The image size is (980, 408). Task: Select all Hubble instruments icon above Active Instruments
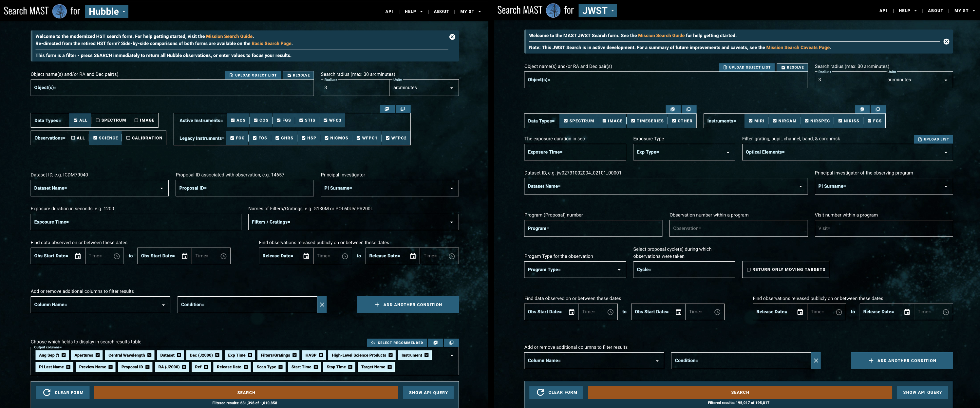[x=387, y=109]
